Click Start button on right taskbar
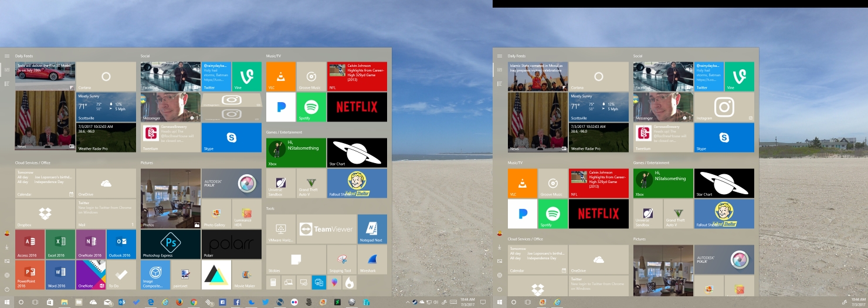 coord(500,302)
